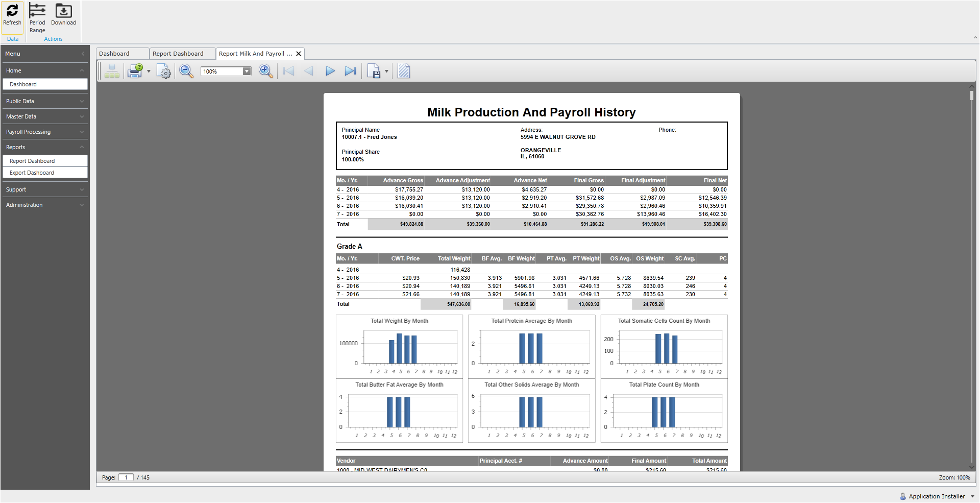Click the watermark icon on the toolbar
Image resolution: width=980 pixels, height=503 pixels.
tap(403, 71)
